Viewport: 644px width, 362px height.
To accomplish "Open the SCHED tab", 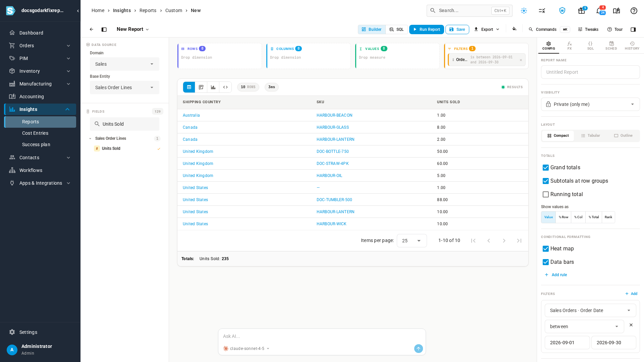I will (611, 46).
